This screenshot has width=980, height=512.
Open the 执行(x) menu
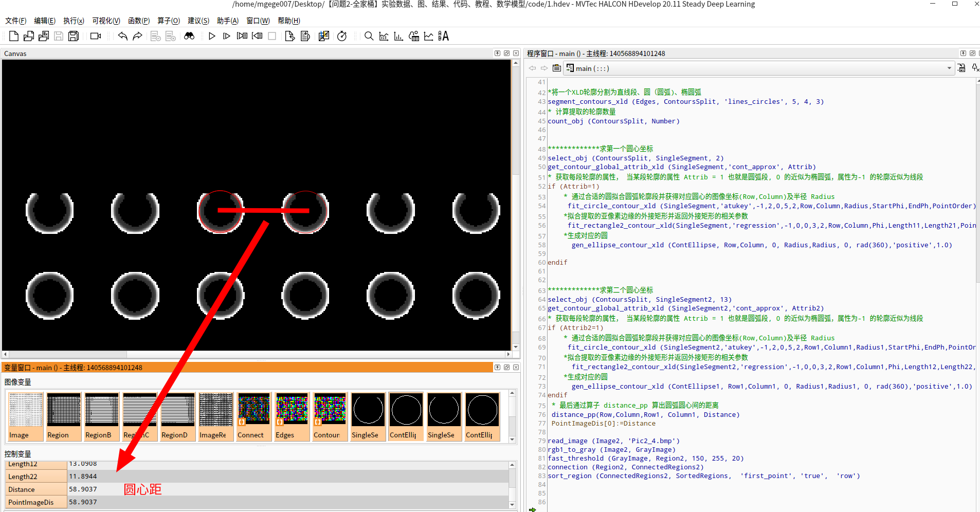(74, 21)
